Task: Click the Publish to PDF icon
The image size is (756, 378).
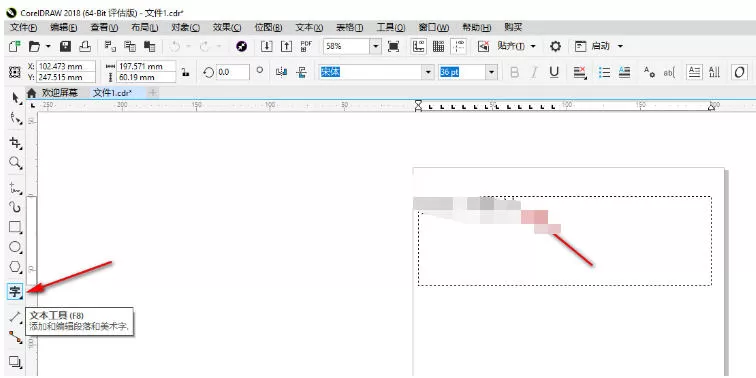Action: (306, 46)
